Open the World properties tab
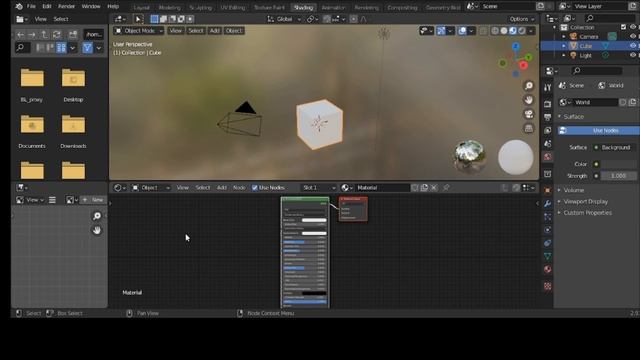Viewport: 640px width, 360px height. point(547,157)
